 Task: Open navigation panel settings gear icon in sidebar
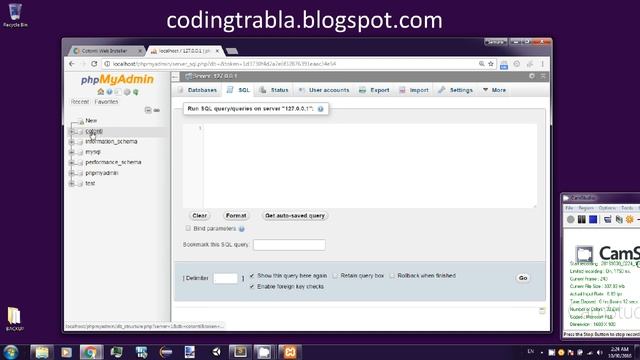pyautogui.click(x=127, y=92)
